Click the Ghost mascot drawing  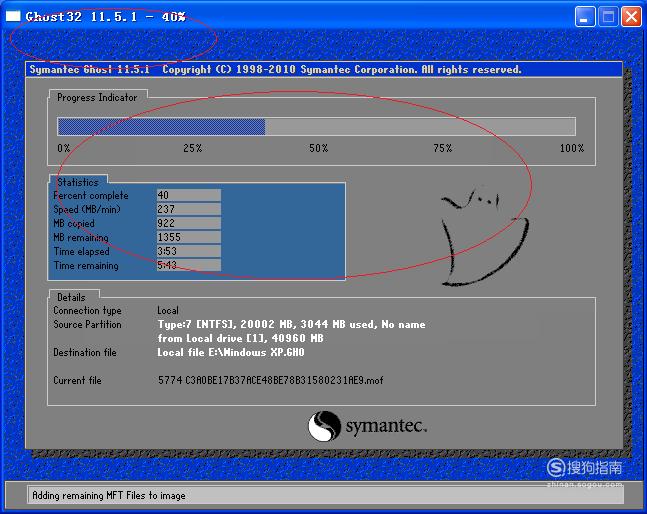tap(485, 237)
